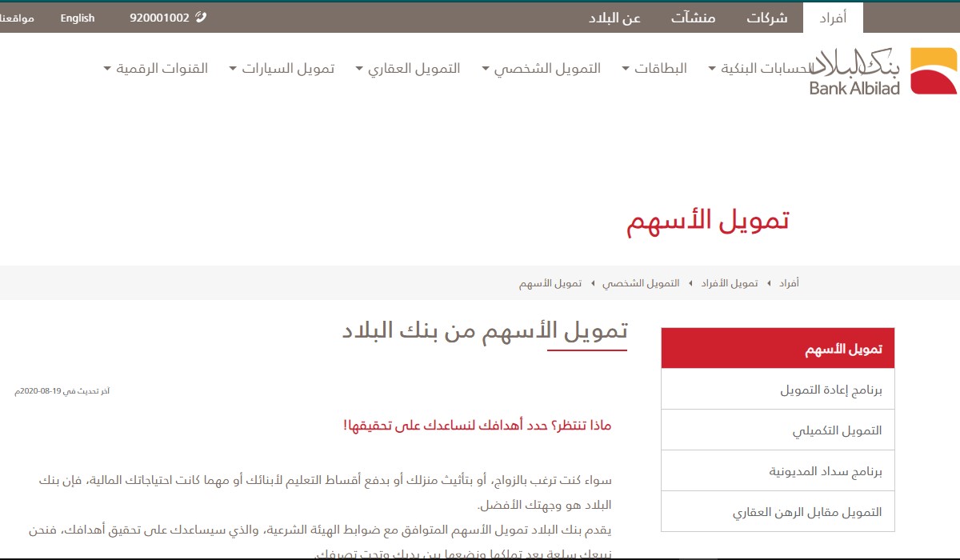Click the تمويل الأسهم من بنك البلاد heading
The image size is (960, 560).
(x=485, y=331)
